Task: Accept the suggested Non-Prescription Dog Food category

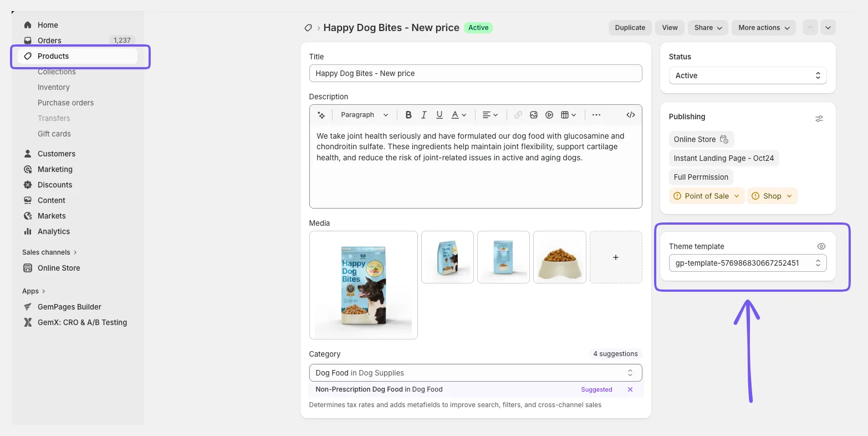Action: coord(596,389)
